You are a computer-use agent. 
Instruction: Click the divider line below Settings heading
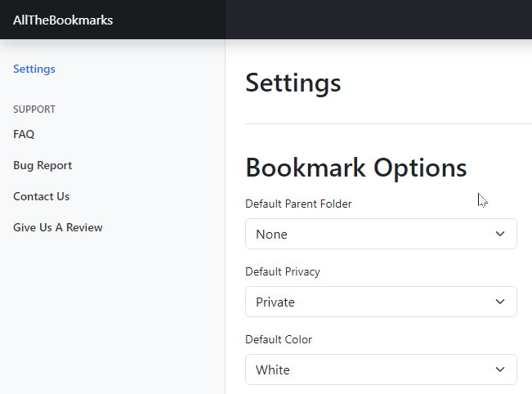point(388,124)
